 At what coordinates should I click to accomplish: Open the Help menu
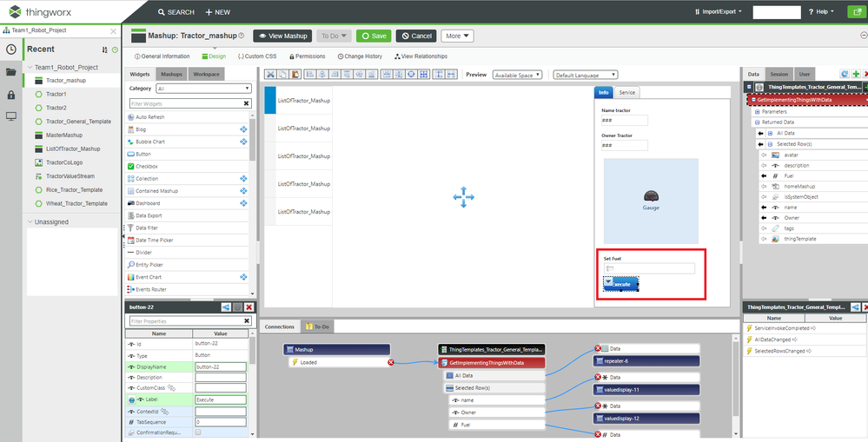[821, 12]
